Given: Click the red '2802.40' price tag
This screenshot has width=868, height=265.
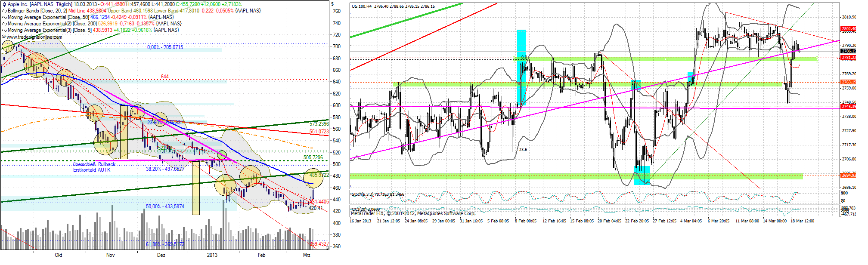Looking at the screenshot, I should 848,29.
